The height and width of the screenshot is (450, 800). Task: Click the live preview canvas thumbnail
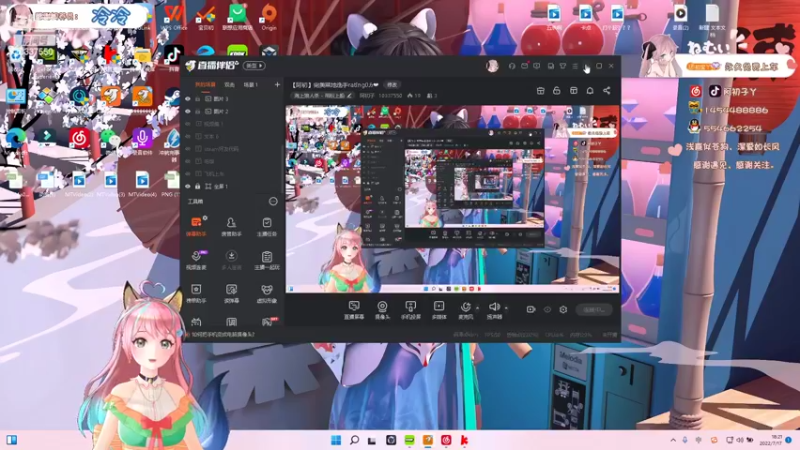click(453, 199)
